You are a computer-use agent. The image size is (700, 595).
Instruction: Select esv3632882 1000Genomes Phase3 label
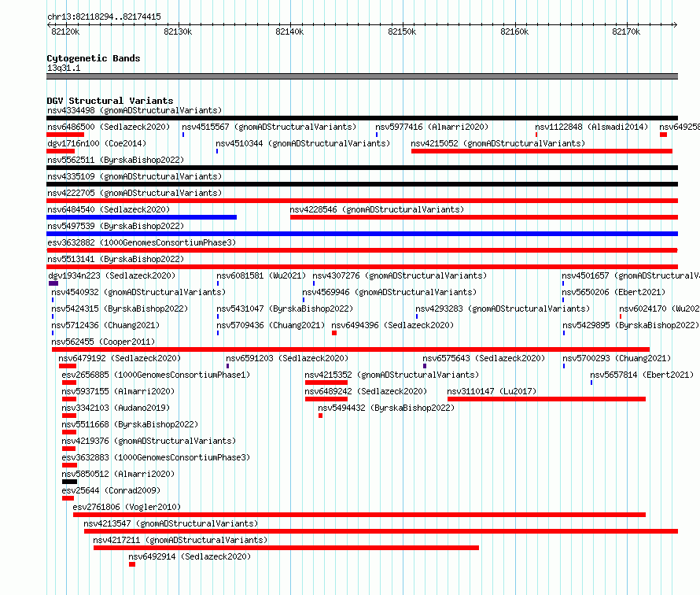pyautogui.click(x=142, y=242)
